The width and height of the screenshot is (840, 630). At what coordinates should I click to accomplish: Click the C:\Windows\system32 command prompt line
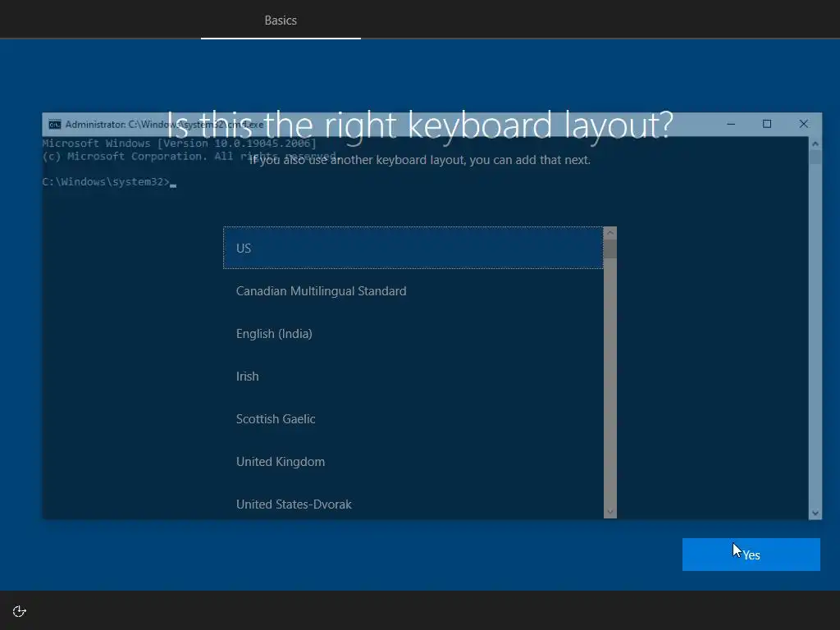(x=109, y=182)
